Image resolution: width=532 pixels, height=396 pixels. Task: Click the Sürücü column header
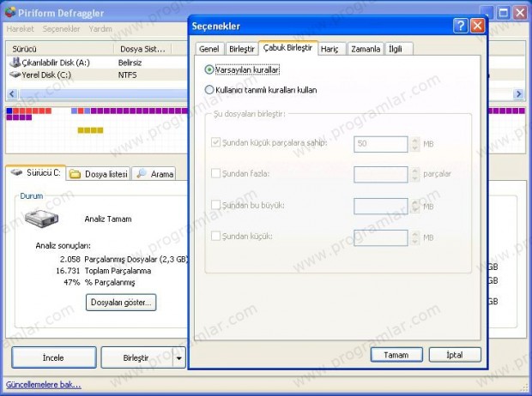point(60,49)
